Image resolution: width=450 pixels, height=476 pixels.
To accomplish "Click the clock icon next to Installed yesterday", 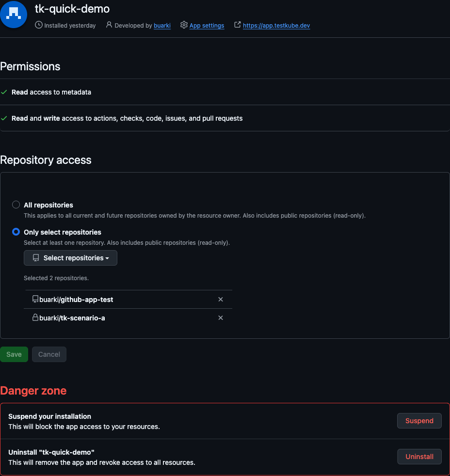I will click(39, 25).
